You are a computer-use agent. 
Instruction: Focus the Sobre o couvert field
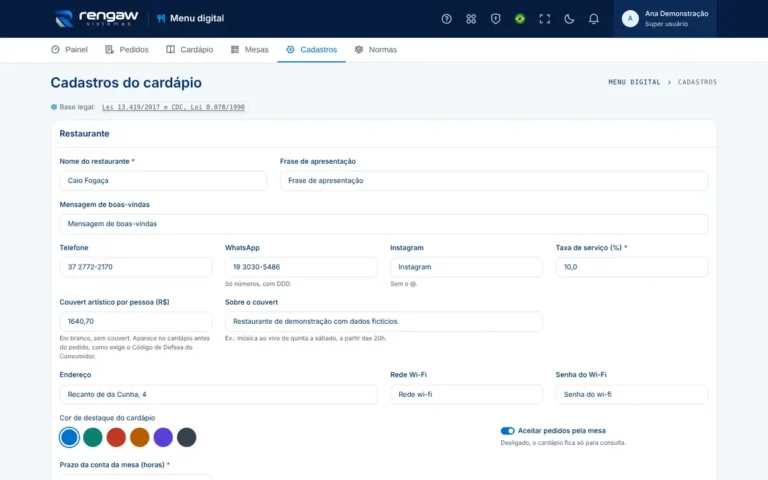[x=384, y=321]
